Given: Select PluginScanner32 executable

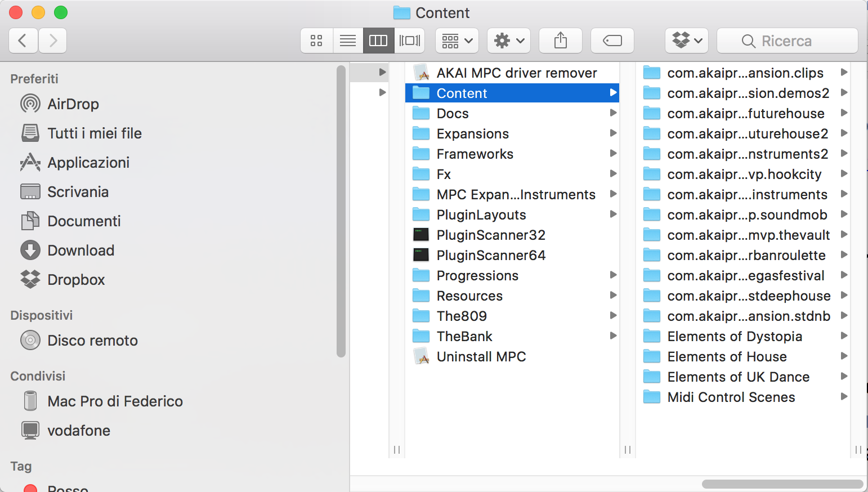Looking at the screenshot, I should click(512, 235).
